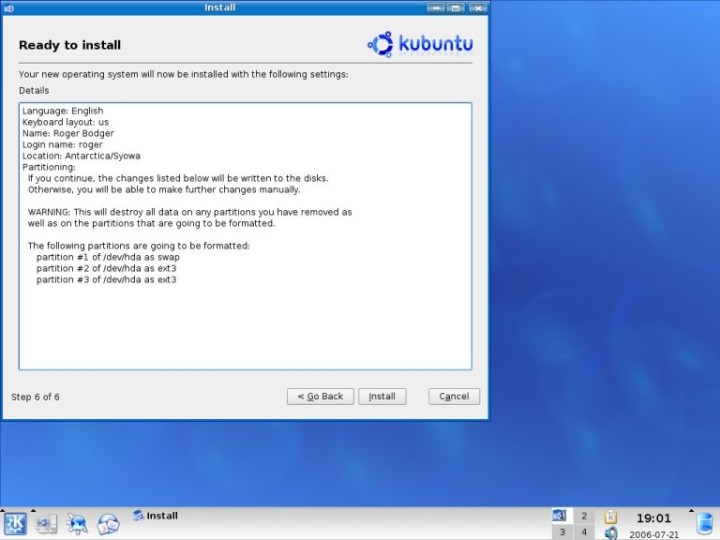Open the KDE K menu launcher
Image resolution: width=720 pixels, height=540 pixels.
[x=15, y=523]
